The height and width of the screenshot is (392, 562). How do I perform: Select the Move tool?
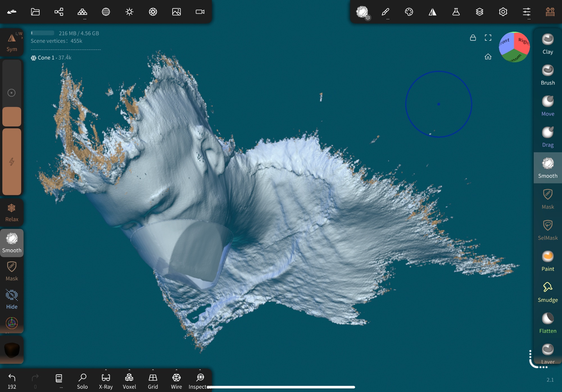click(548, 106)
